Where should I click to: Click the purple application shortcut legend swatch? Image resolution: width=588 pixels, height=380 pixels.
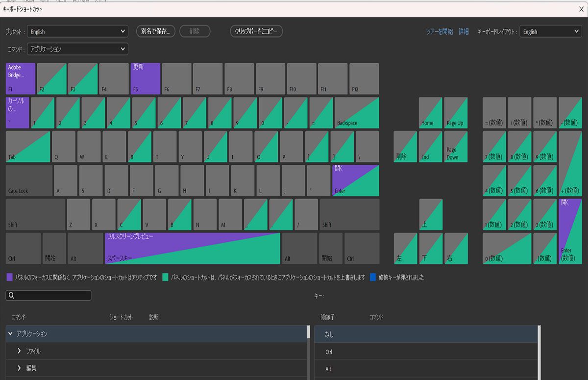point(9,277)
